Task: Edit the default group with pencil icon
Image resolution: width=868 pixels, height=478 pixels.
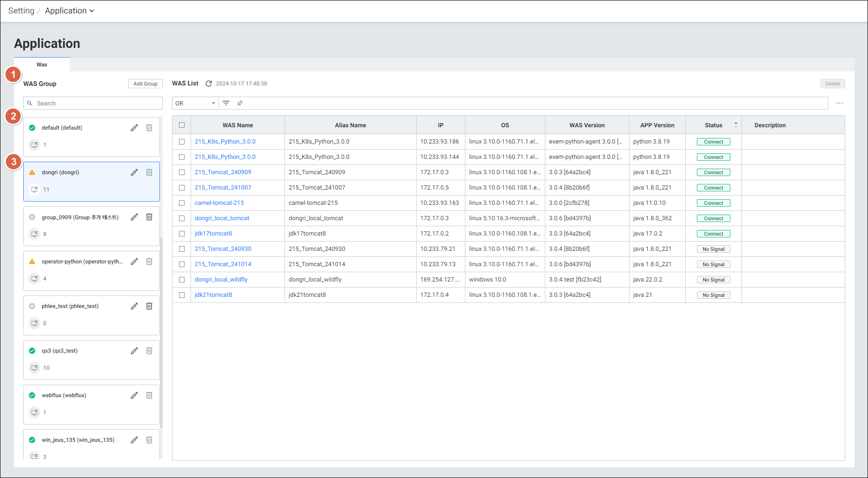Action: [x=134, y=128]
